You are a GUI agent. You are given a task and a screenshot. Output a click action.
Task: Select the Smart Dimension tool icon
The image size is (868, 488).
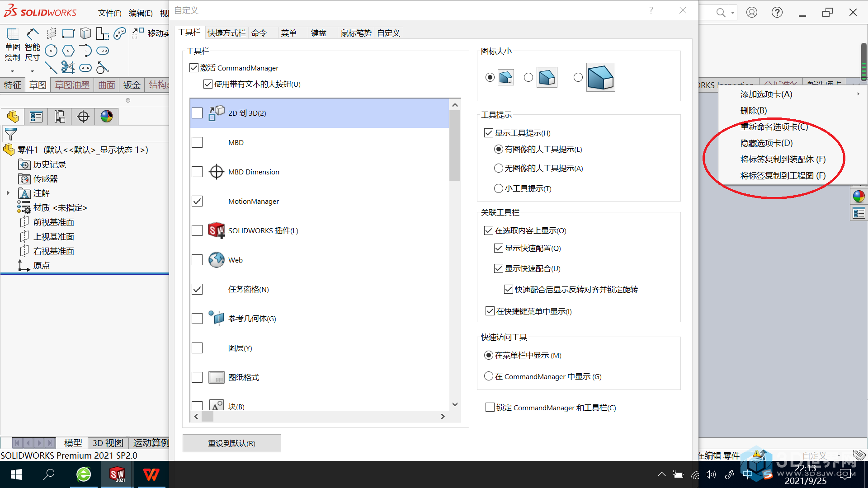pos(32,34)
